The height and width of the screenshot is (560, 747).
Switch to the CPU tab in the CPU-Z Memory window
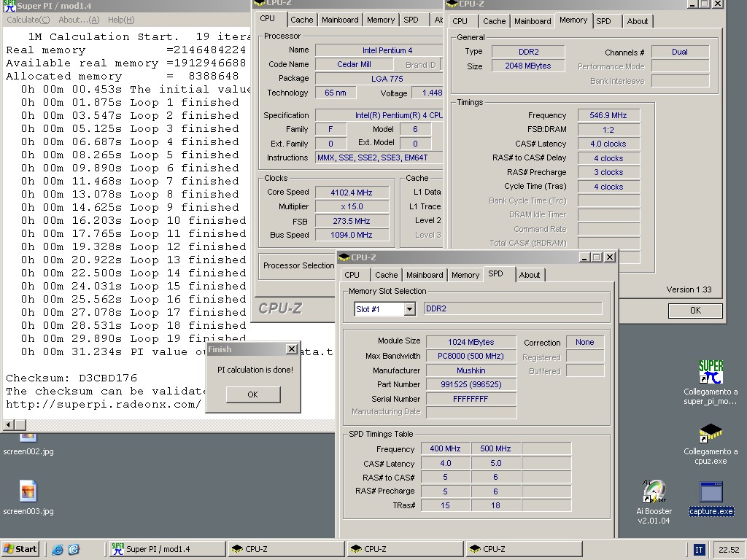click(x=460, y=21)
